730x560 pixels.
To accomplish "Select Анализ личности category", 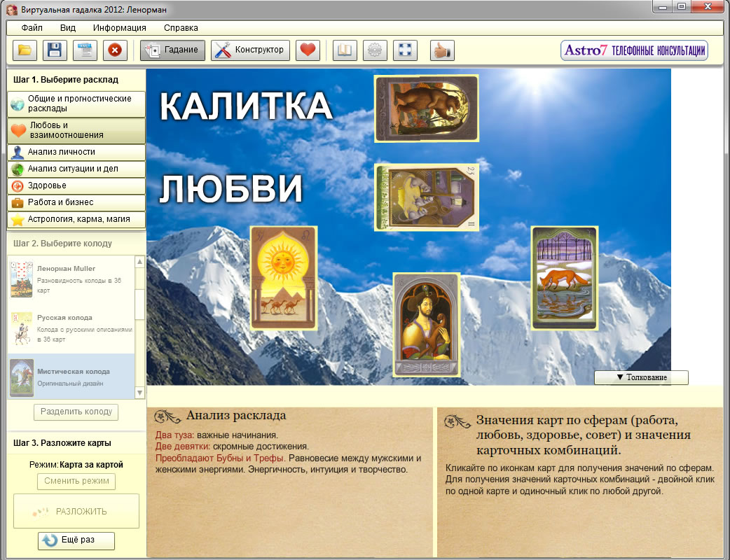I will pos(77,152).
